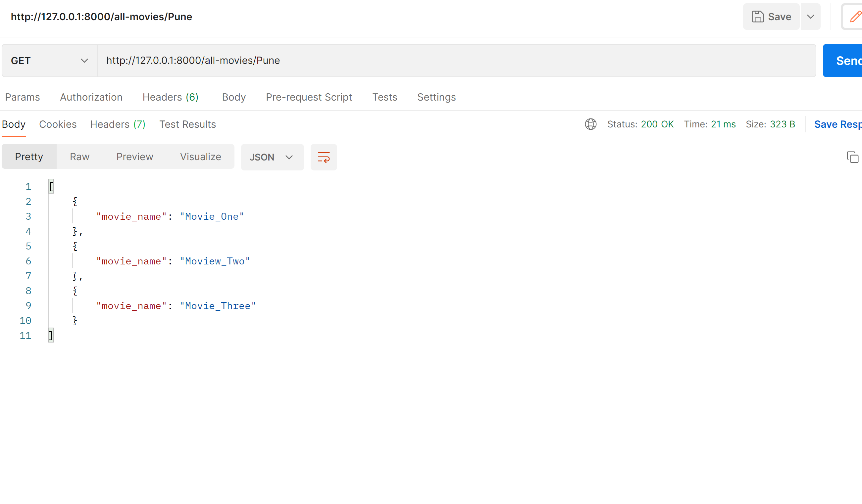This screenshot has width=862, height=504.
Task: Open the Tests tab
Action: coord(384,97)
